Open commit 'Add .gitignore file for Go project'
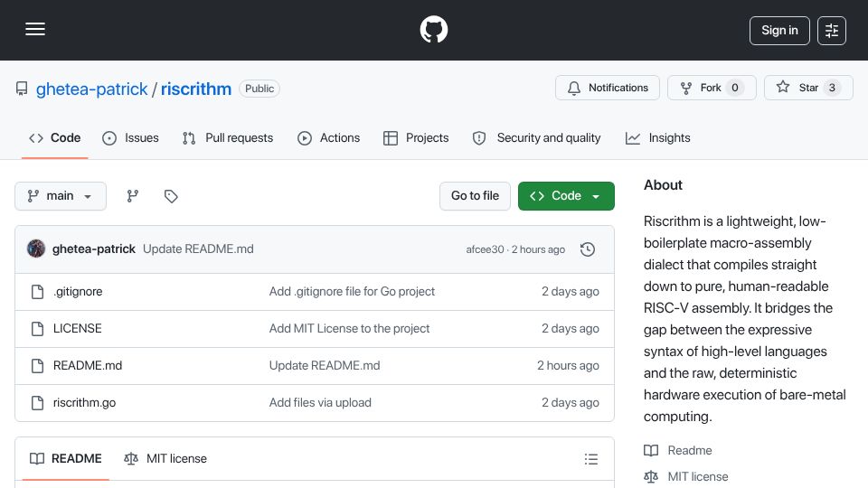Image resolution: width=868 pixels, height=488 pixels. (x=352, y=292)
